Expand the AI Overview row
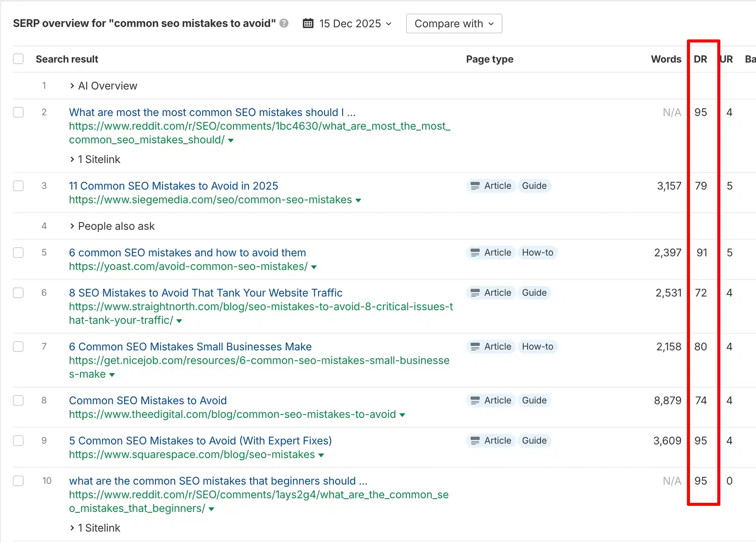Viewport: 756px width, 543px height. point(72,86)
